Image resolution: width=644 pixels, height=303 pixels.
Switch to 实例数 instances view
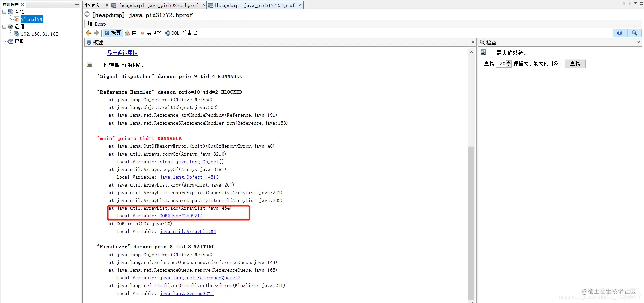[151, 33]
